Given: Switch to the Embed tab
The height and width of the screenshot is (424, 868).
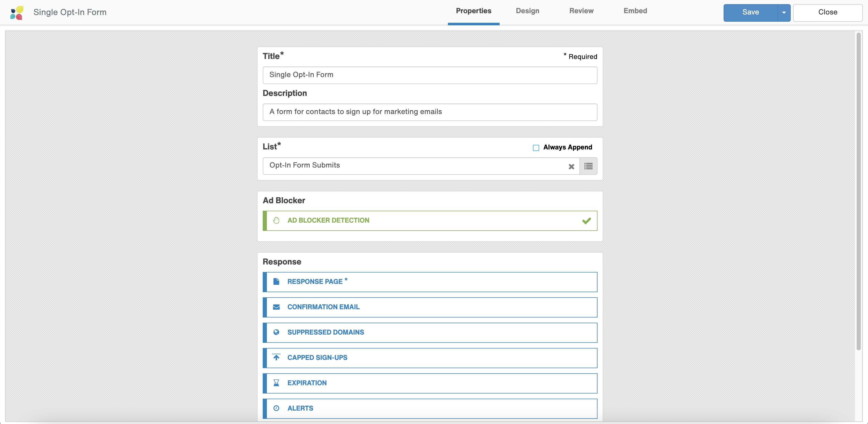Looking at the screenshot, I should (635, 11).
